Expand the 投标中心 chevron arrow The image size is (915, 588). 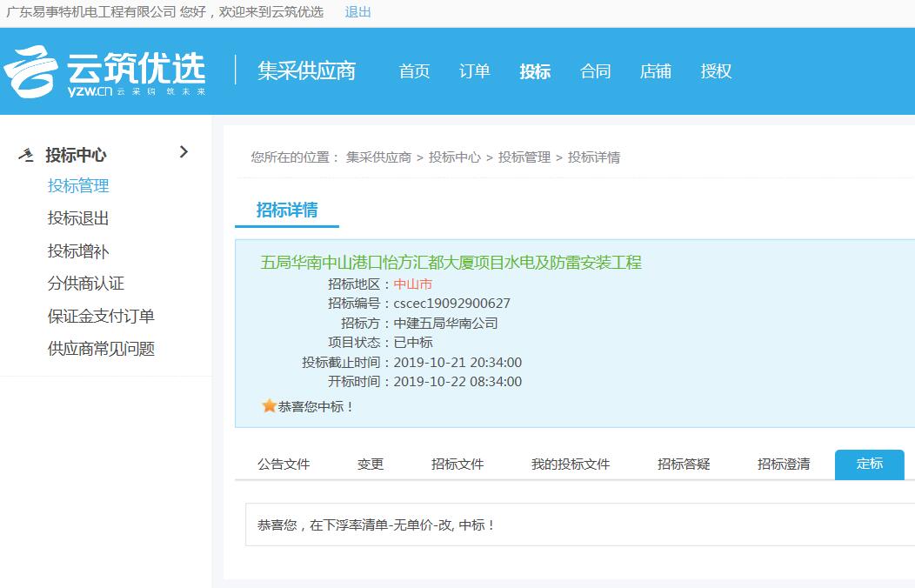(184, 152)
